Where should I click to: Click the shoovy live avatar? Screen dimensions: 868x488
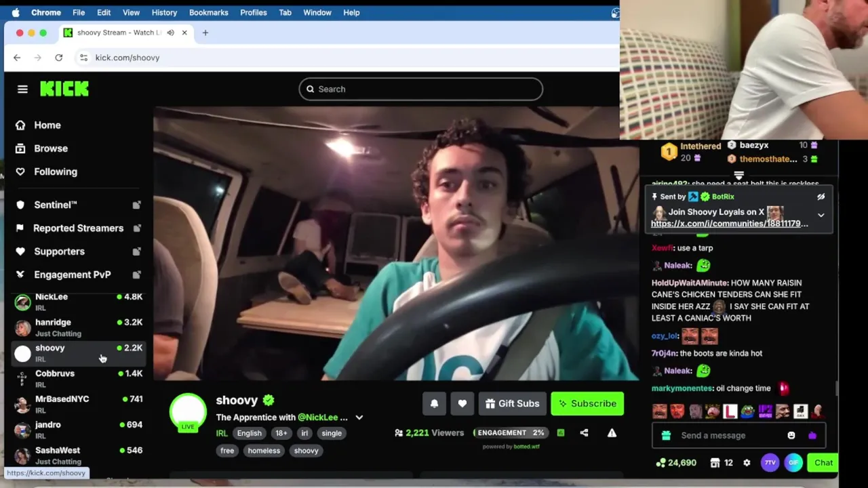point(188,412)
